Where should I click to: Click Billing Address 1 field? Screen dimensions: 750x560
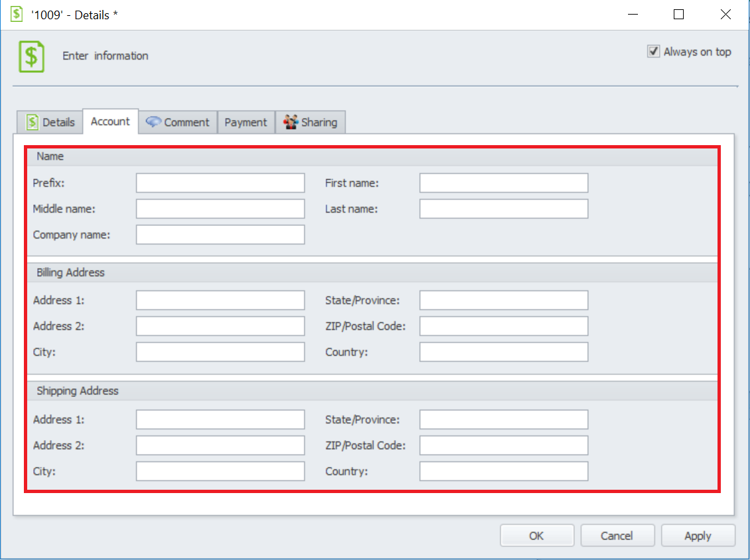click(220, 300)
